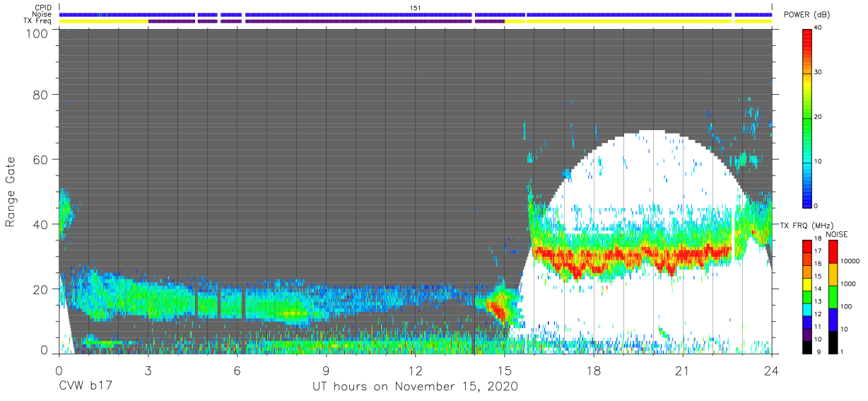Pick green 13-14 MHz swatch in TX FRQ bar
The width and height of the screenshot is (868, 401).
coord(807,296)
